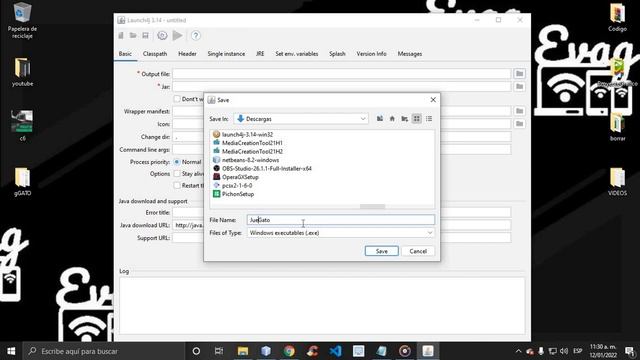This screenshot has height=360, width=640.
Task: Open Google Chrome from the taskbar
Action: click(x=289, y=351)
